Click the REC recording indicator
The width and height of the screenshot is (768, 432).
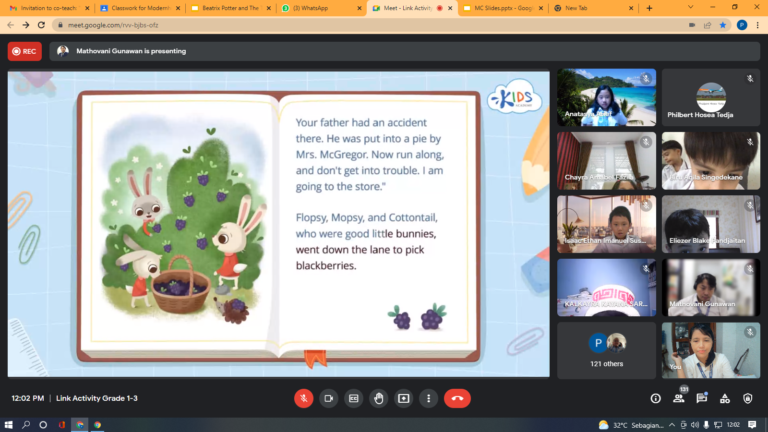(24, 51)
